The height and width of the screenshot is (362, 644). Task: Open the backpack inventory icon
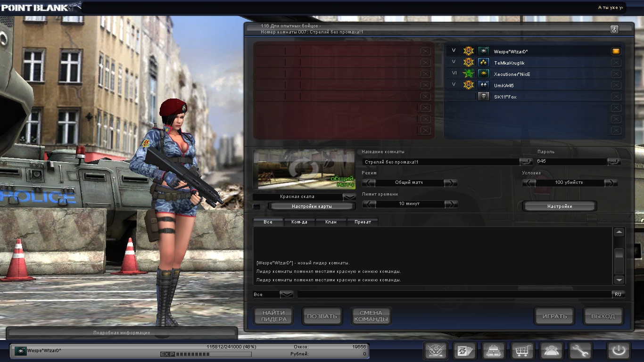[x=494, y=351]
